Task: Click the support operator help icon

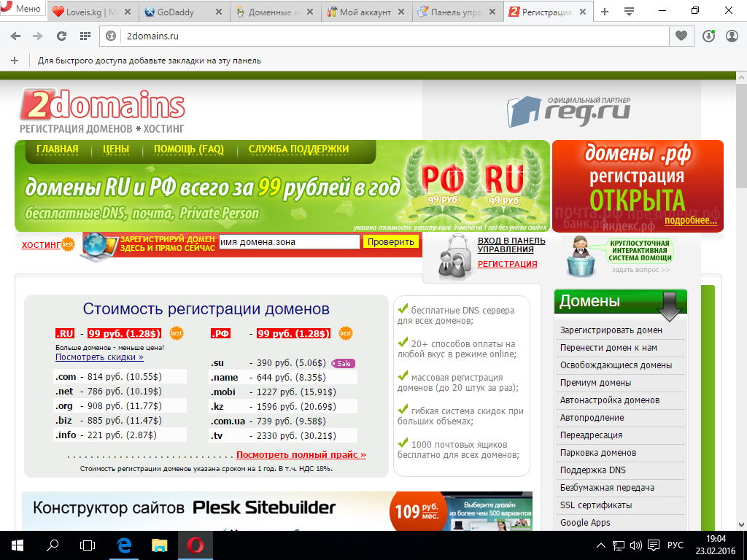Action: (581, 256)
